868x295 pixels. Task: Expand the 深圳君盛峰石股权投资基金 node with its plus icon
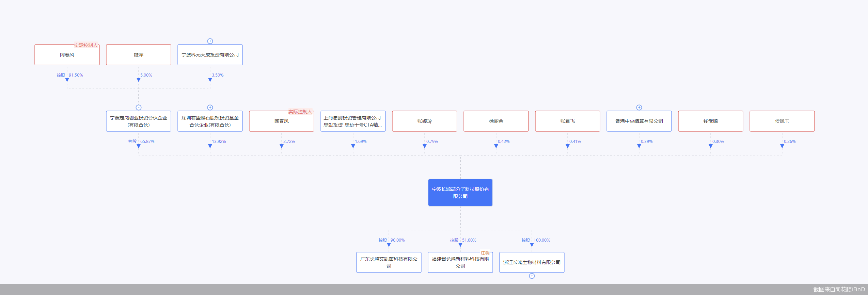tap(210, 108)
